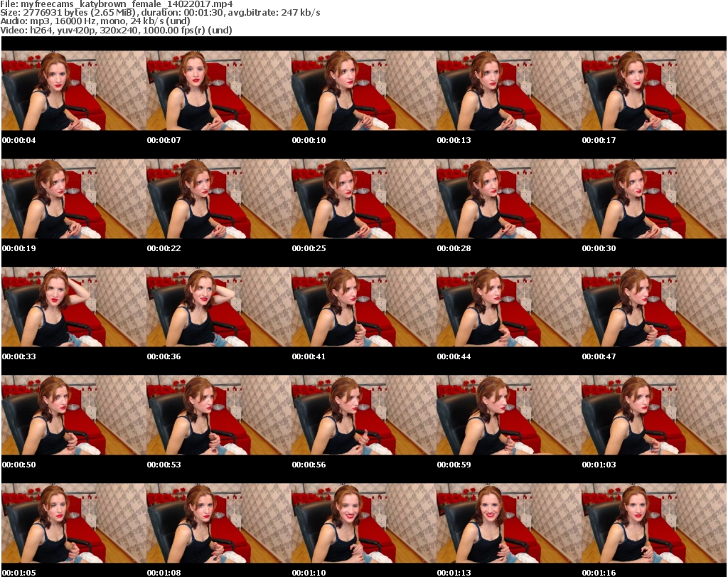728x577 pixels.
Task: Select the thumbnail at 00:00:30
Action: 653,198
